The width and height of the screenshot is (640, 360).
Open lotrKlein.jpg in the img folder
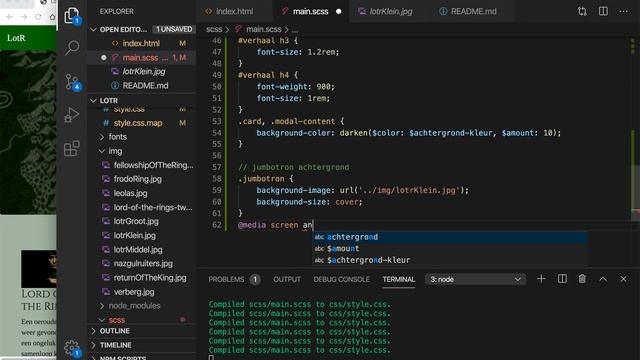pos(135,236)
